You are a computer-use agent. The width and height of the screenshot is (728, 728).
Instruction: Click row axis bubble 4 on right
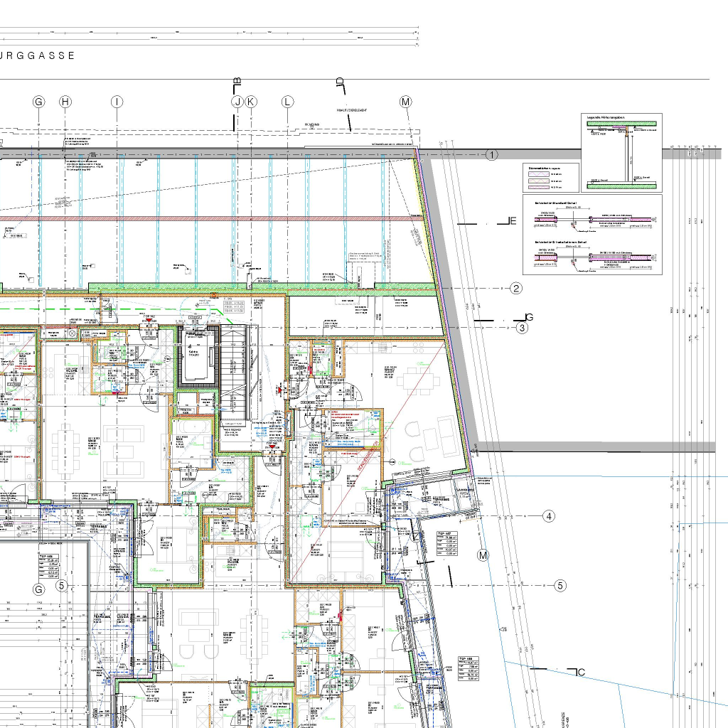(548, 516)
